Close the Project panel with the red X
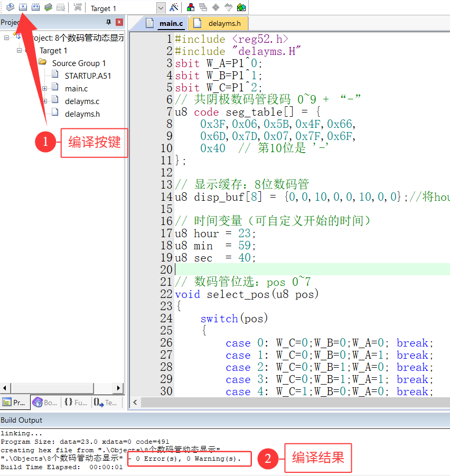Viewport: 450px width, 476px height. click(119, 22)
